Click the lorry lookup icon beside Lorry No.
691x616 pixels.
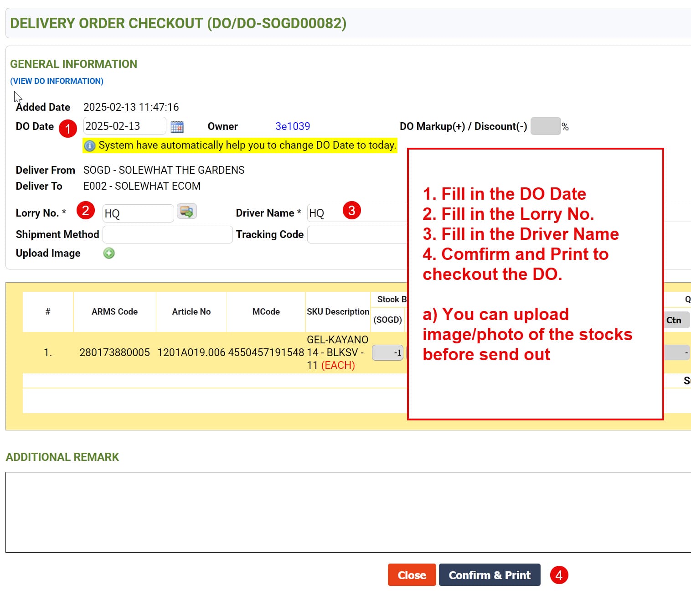coord(186,212)
